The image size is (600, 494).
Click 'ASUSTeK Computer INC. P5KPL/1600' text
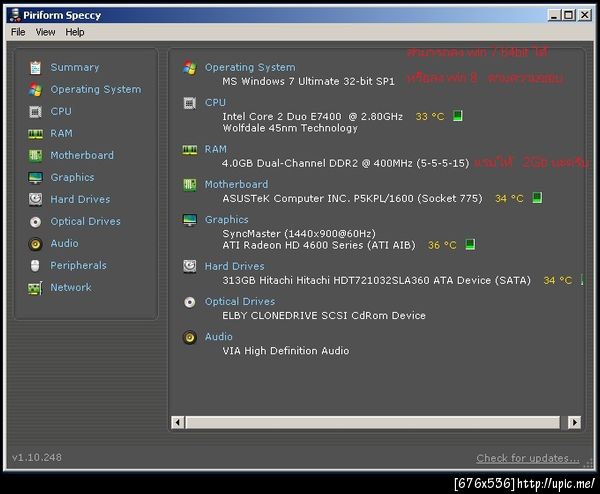pyautogui.click(x=318, y=199)
